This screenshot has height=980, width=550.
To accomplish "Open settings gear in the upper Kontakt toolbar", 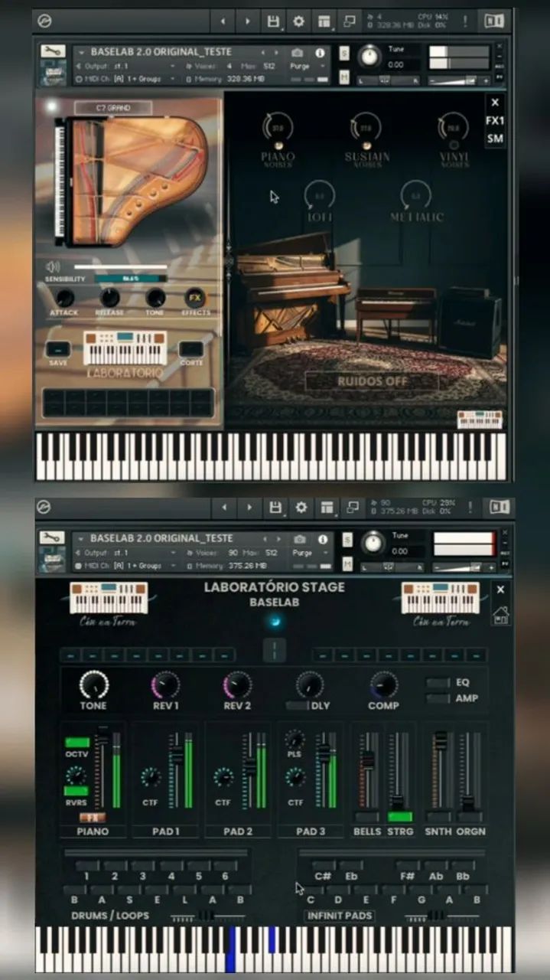I will [x=298, y=21].
